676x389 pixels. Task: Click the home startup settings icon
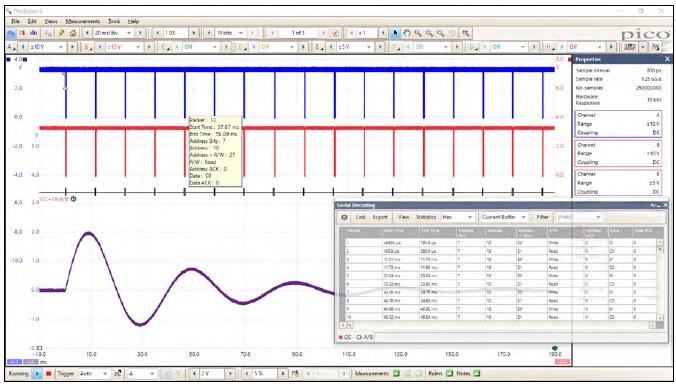point(73,33)
